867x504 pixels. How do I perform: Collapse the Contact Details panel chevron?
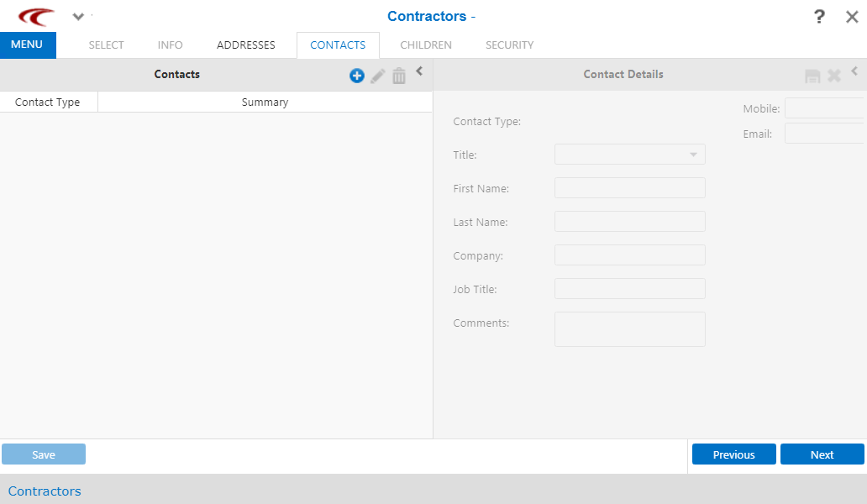[854, 71]
